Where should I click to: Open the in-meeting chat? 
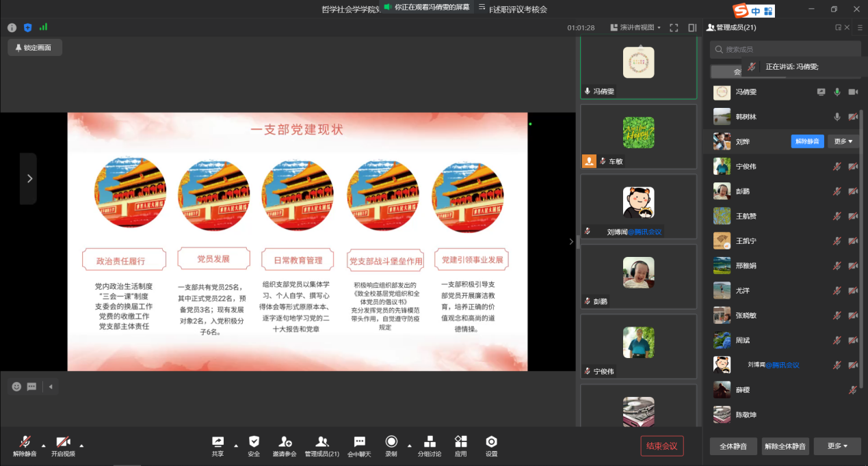coord(359,445)
